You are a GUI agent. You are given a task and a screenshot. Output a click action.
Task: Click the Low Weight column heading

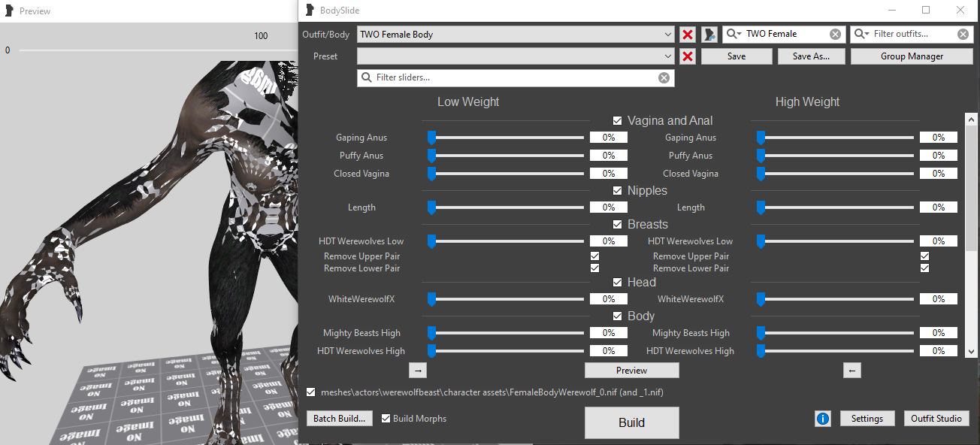coord(468,102)
